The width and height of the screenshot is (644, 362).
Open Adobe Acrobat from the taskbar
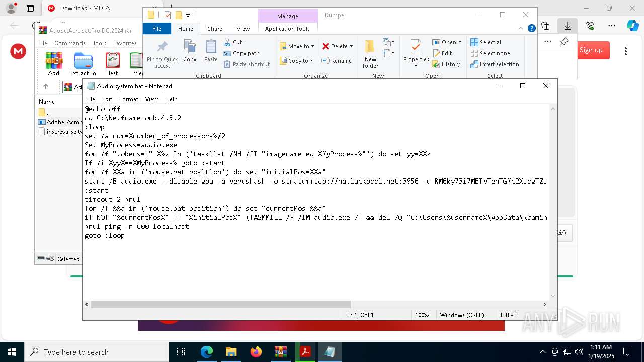pos(305,352)
